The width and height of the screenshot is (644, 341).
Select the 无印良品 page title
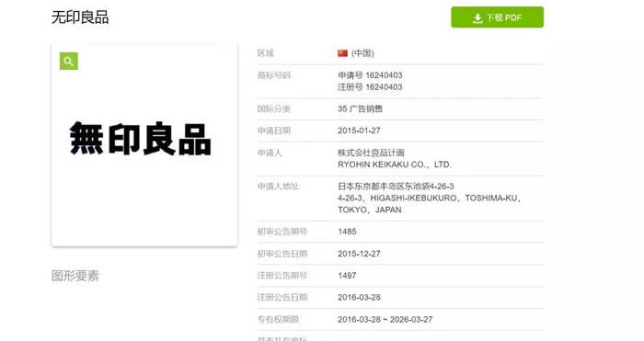coord(80,17)
